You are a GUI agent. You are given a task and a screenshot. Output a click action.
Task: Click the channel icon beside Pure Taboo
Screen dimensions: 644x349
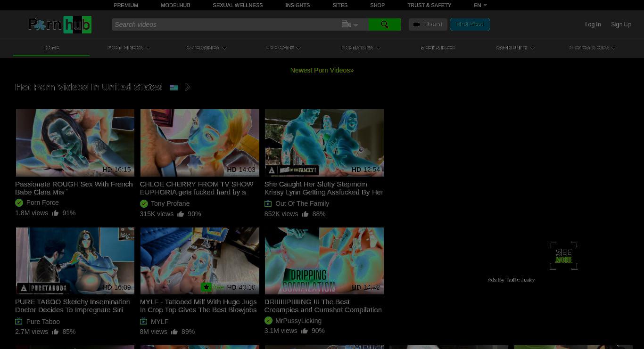(x=19, y=322)
